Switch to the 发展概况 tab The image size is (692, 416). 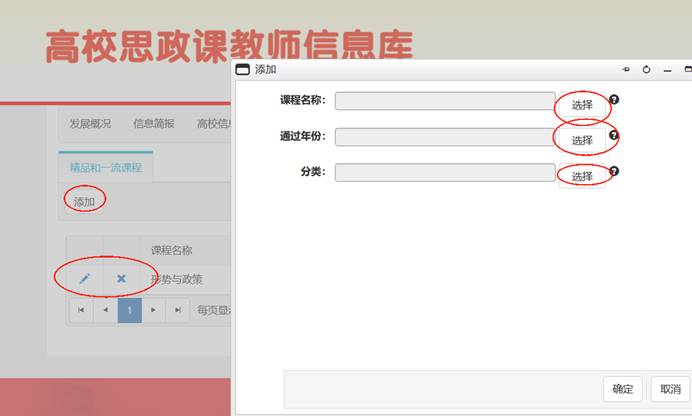[x=90, y=124]
